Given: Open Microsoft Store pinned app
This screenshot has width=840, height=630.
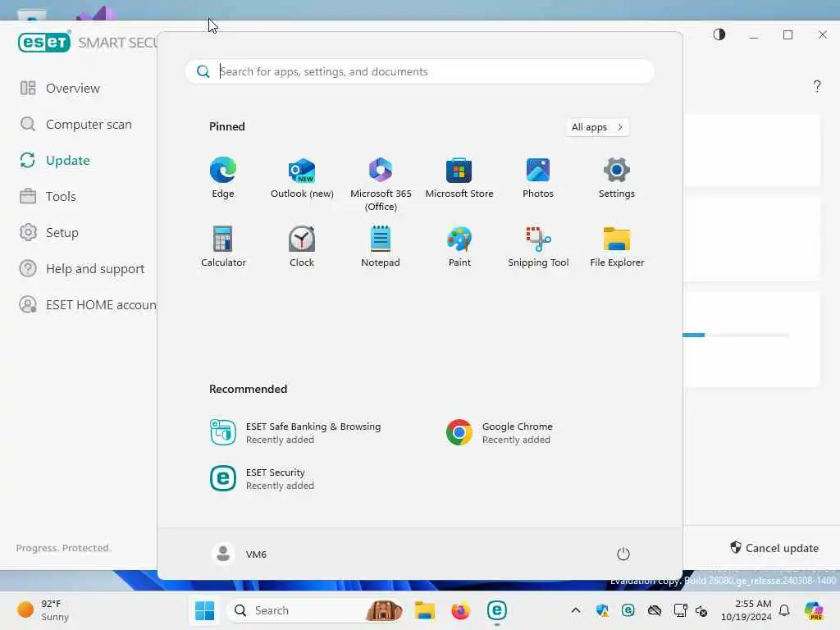Looking at the screenshot, I should click(459, 178).
